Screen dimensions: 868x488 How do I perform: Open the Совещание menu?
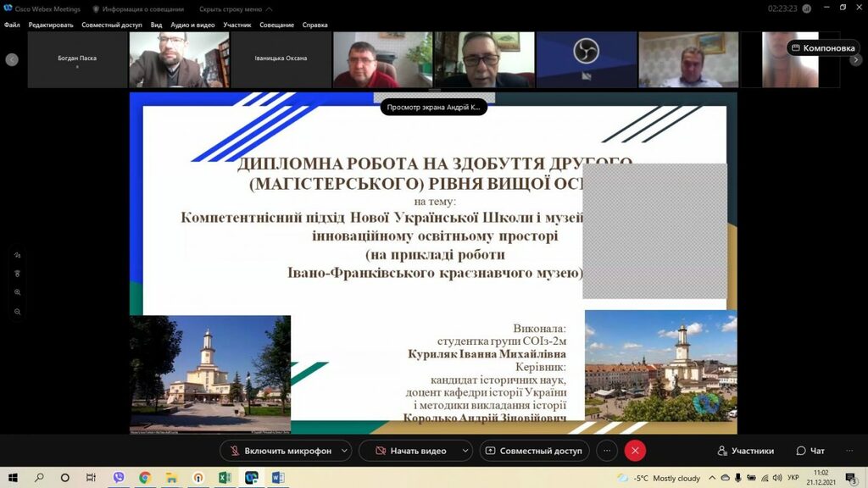pyautogui.click(x=276, y=25)
